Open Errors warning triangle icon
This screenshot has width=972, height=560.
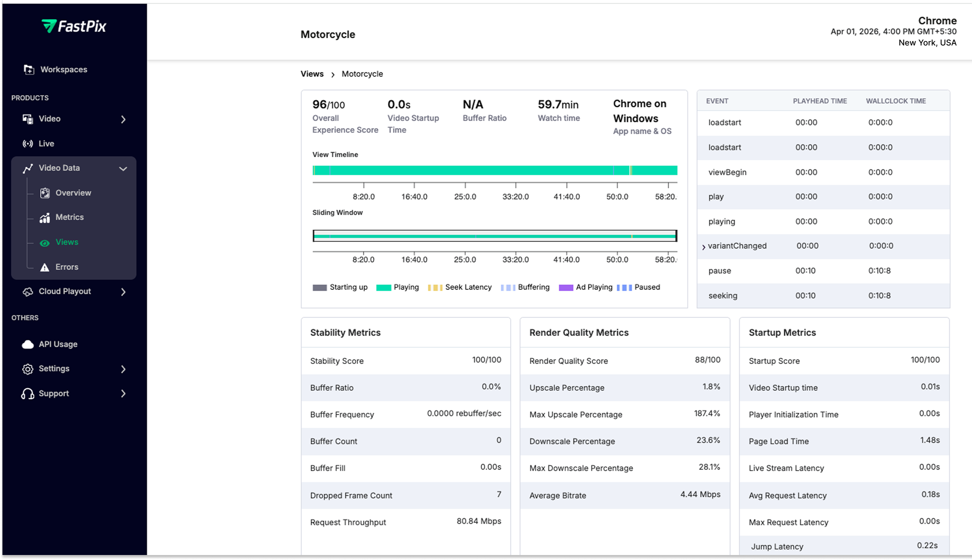click(x=45, y=267)
